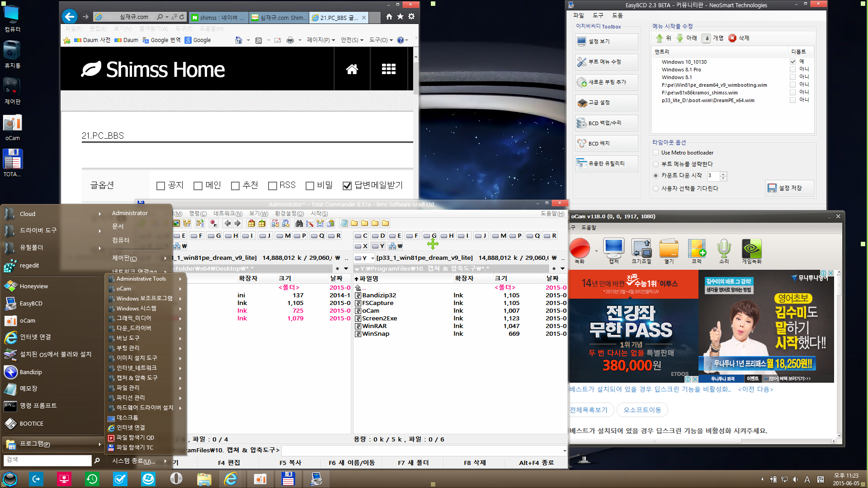This screenshot has height=488, width=868.
Task: Click 설정 저장 save settings button
Action: pos(790,188)
